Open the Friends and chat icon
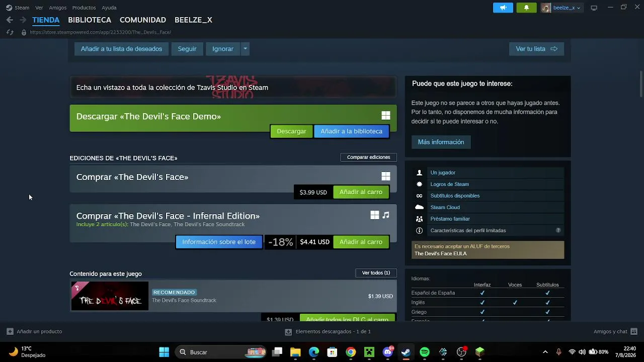The width and height of the screenshot is (644, 362). pos(634,331)
